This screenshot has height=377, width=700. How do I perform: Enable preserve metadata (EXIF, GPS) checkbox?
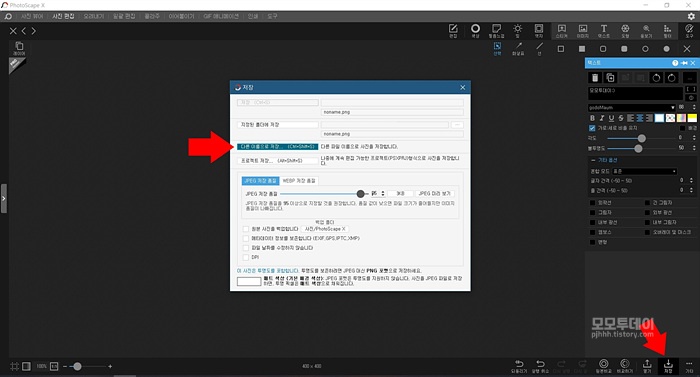246,238
